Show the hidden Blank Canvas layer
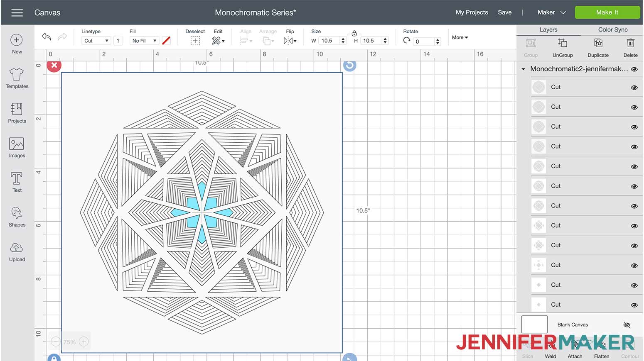 [627, 324]
